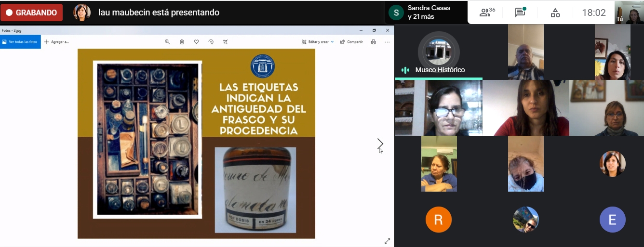The image size is (644, 247).
Task: Open the Agregar a... menu
Action: click(57, 42)
